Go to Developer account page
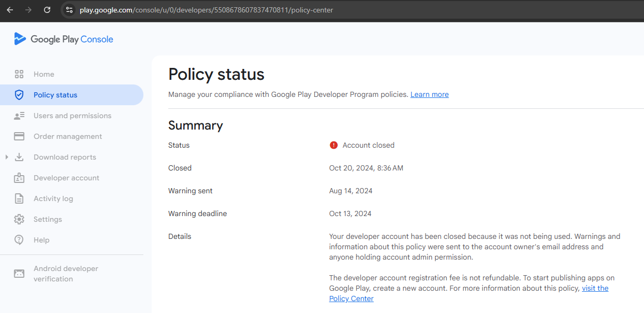644x313 pixels. 66,178
